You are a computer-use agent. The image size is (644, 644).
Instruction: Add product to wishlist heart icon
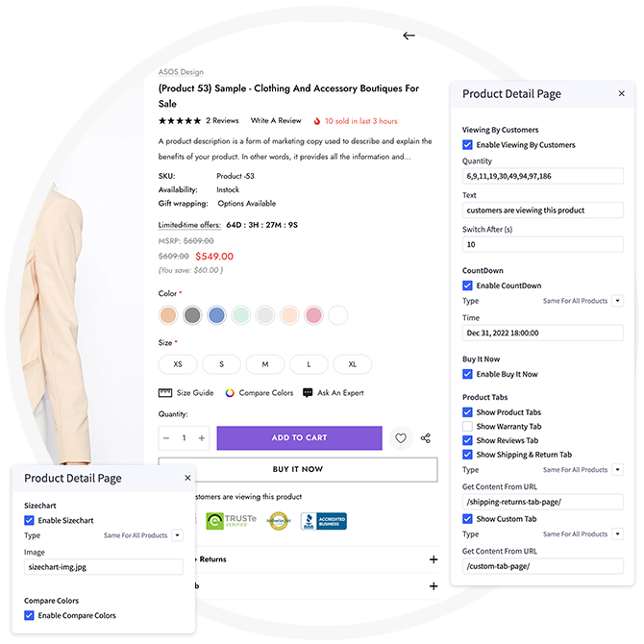(x=401, y=438)
